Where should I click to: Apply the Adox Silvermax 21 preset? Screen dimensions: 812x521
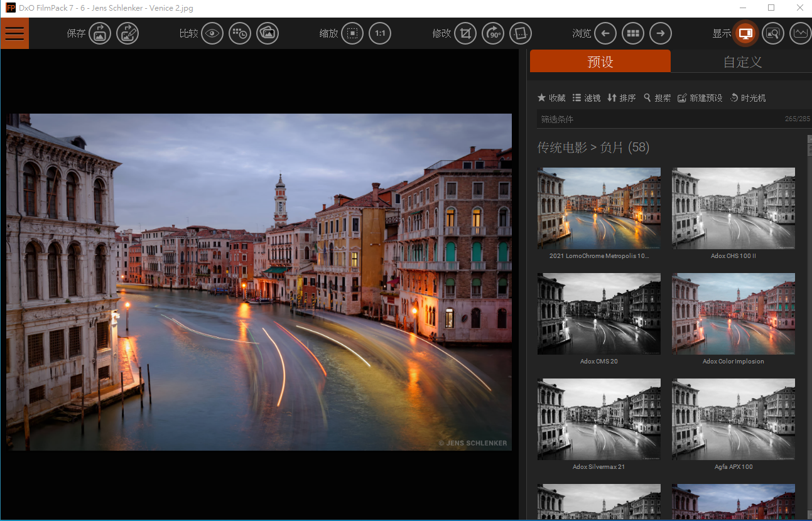point(599,419)
